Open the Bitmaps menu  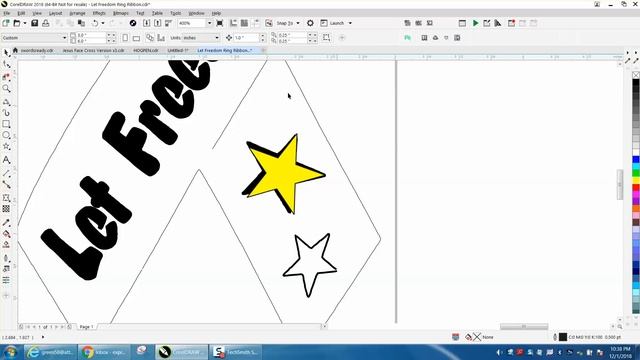pyautogui.click(x=121, y=13)
